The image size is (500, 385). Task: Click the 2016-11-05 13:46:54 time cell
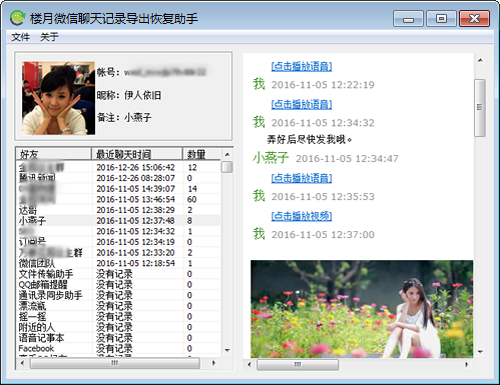click(136, 199)
